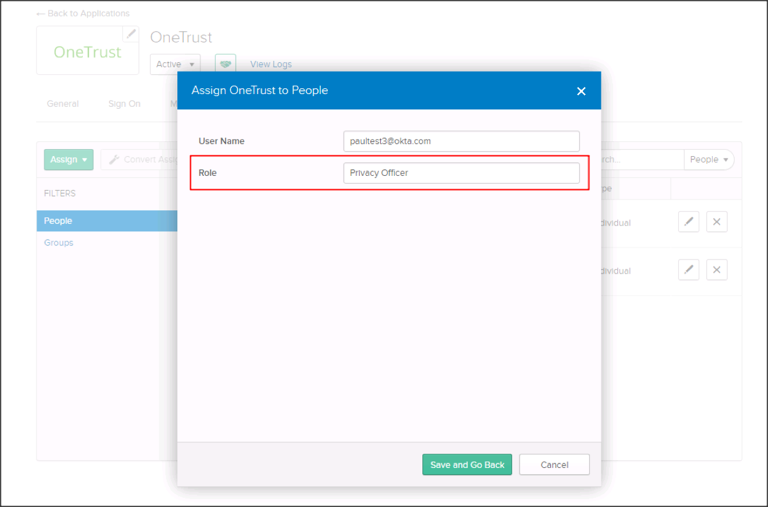This screenshot has height=507, width=768.
Task: Click the handshake icon beside Active
Action: point(225,64)
